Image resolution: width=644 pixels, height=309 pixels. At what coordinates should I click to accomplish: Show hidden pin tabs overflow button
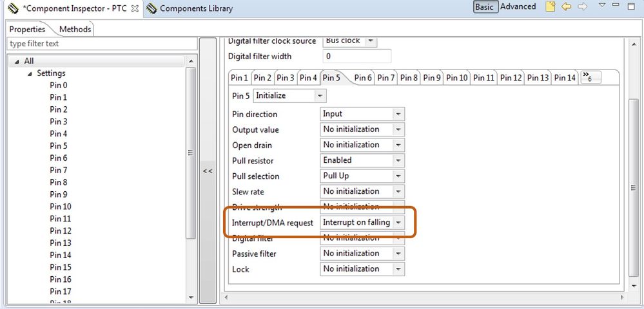pos(590,77)
